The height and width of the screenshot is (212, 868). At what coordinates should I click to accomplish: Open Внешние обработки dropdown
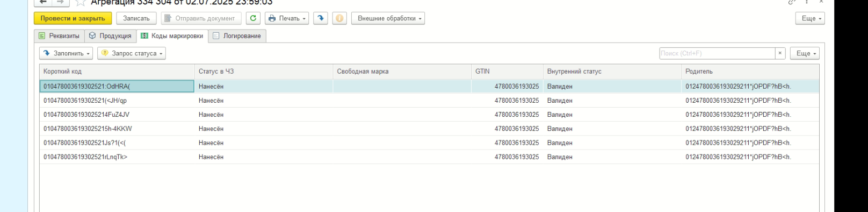[388, 18]
